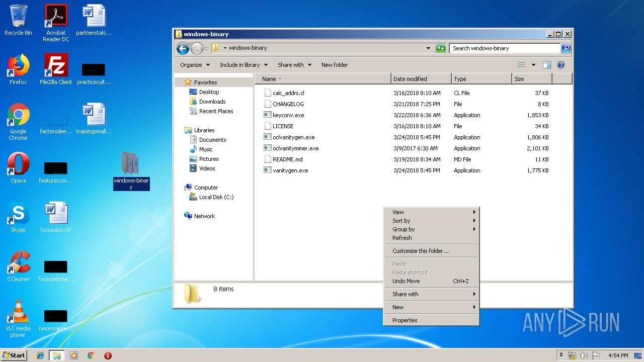This screenshot has height=362, width=644.
Task: Click Windows Explorer taskbar button
Action: click(x=57, y=355)
